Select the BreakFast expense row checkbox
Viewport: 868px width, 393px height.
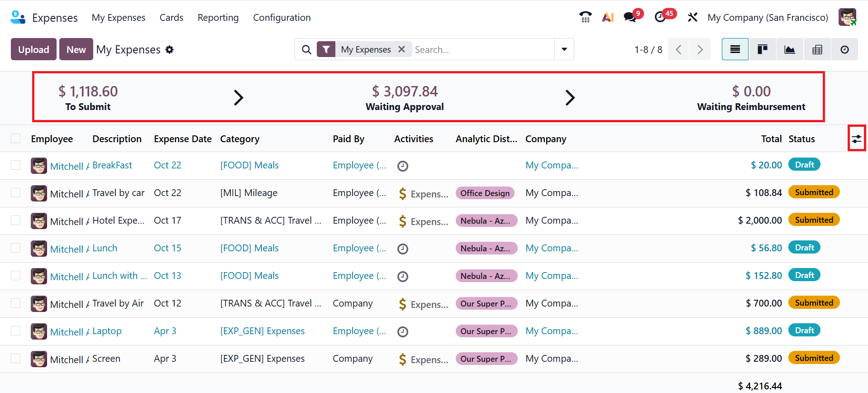tap(16, 165)
